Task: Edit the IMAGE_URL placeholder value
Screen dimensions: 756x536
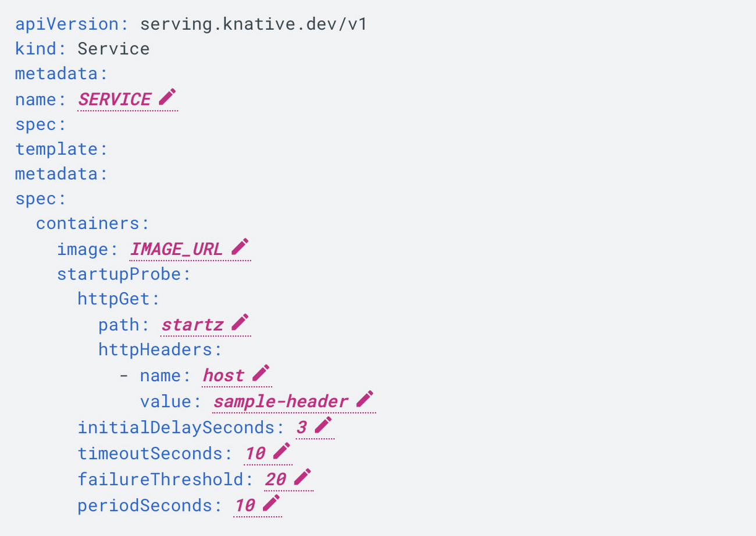Action: point(176,249)
